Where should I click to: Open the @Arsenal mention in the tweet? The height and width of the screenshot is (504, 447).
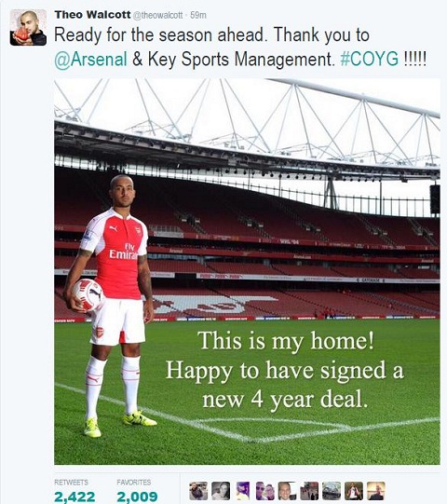point(90,60)
